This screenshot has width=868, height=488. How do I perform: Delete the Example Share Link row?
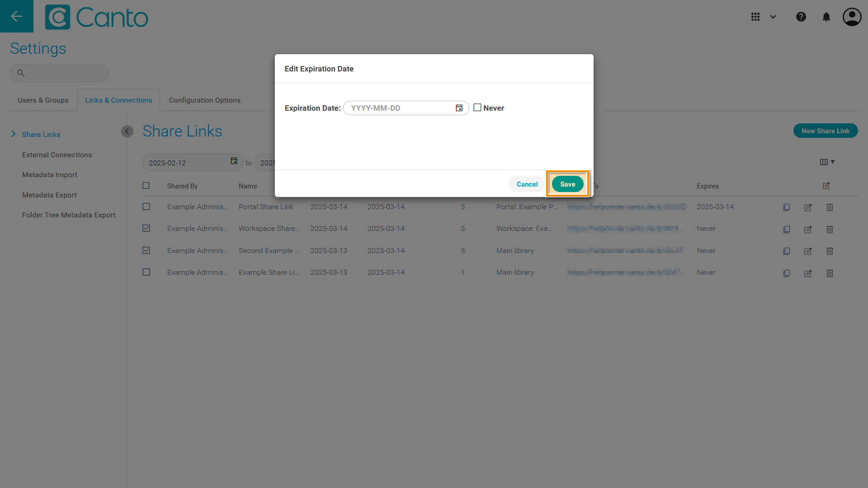point(830,273)
